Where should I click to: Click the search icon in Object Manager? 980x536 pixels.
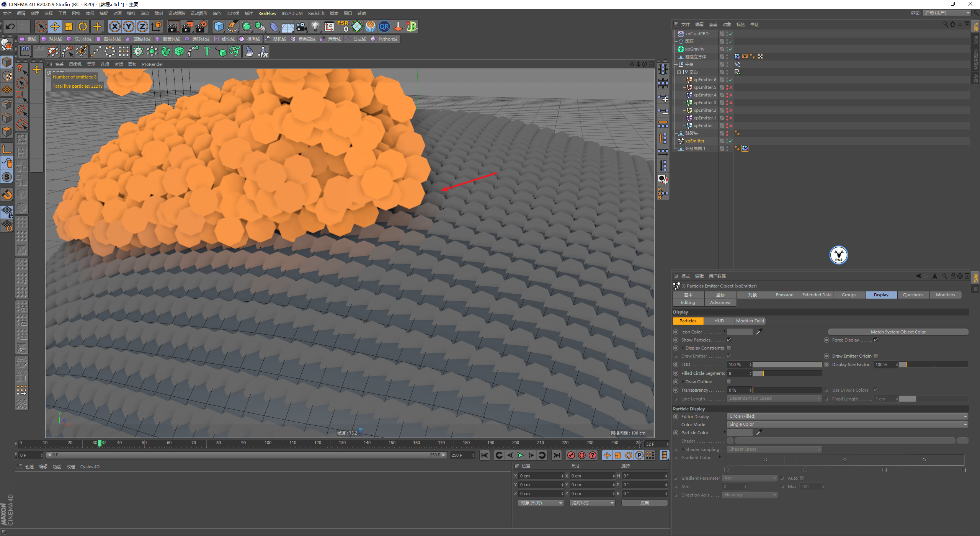coord(946,25)
